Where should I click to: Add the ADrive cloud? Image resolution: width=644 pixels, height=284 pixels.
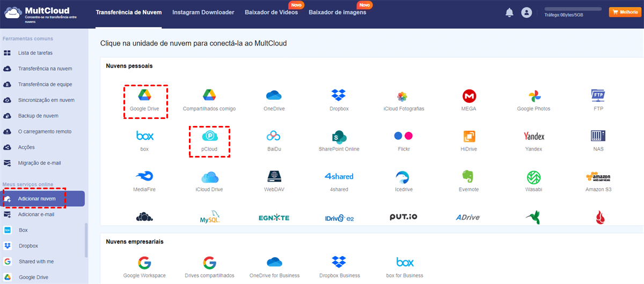468,218
